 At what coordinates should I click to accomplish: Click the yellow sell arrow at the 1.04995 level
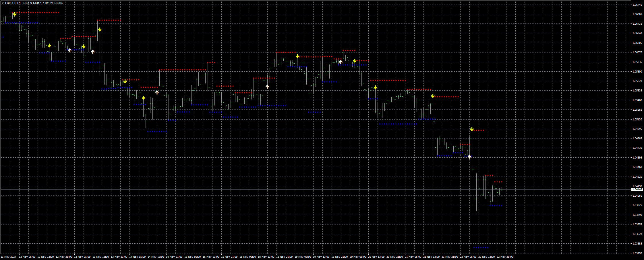point(472,129)
